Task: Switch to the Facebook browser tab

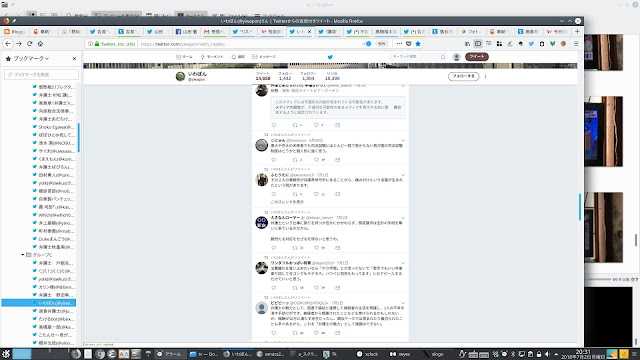Action: click(x=188, y=31)
